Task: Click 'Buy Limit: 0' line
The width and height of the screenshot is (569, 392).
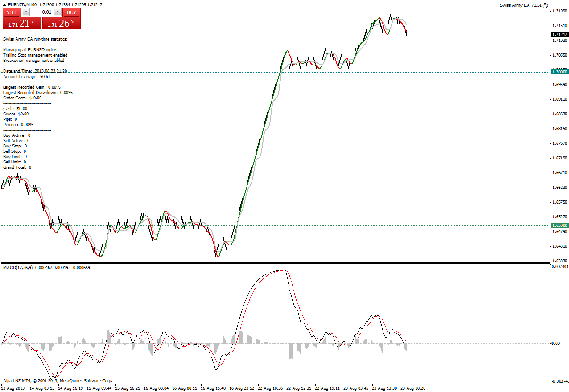Action: tap(15, 157)
